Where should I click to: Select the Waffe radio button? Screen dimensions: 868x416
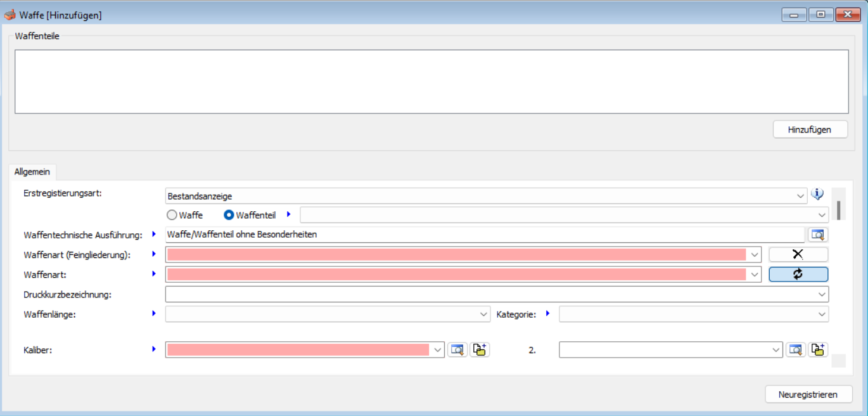coord(172,215)
